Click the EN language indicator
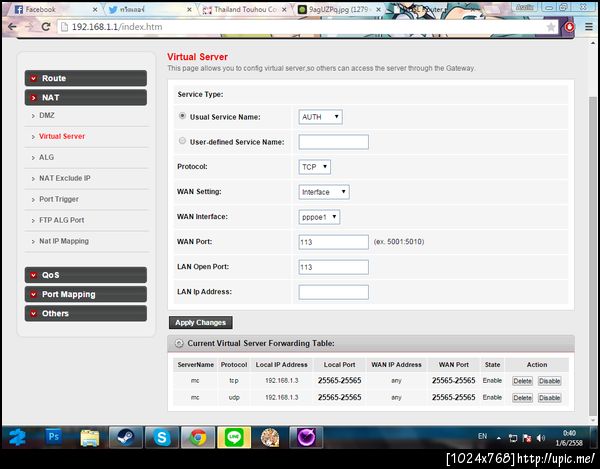Viewport: 600px width, 469px height. tap(483, 436)
